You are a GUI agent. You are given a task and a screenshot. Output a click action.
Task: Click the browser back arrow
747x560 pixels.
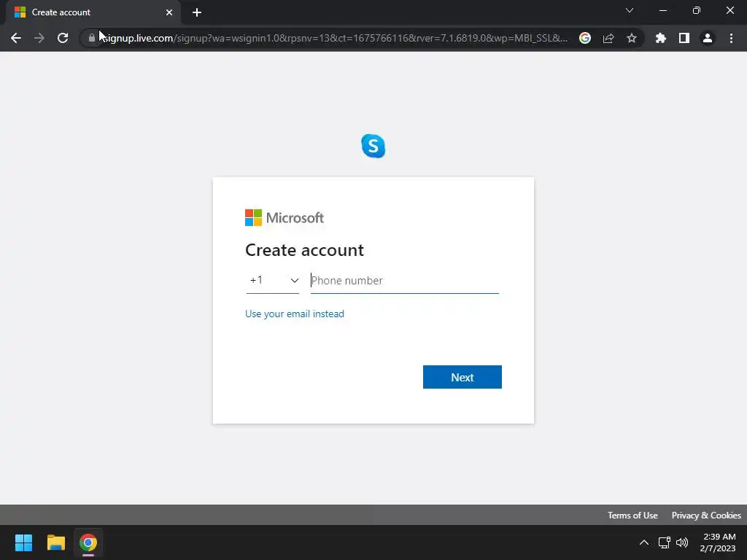[x=16, y=38]
